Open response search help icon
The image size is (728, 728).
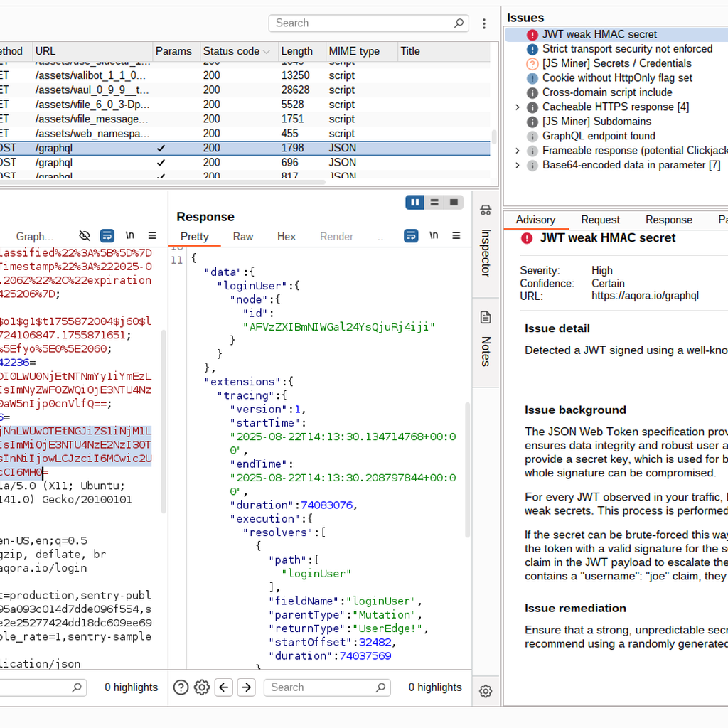(181, 687)
